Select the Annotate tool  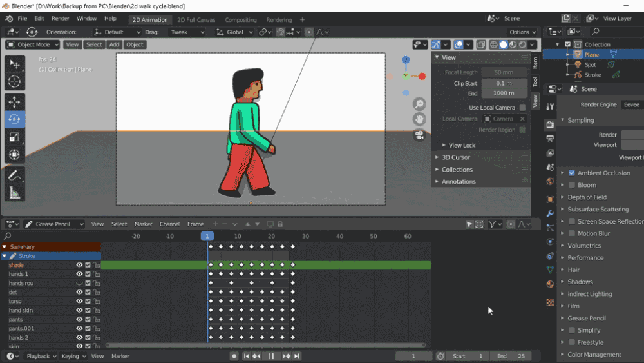(14, 175)
